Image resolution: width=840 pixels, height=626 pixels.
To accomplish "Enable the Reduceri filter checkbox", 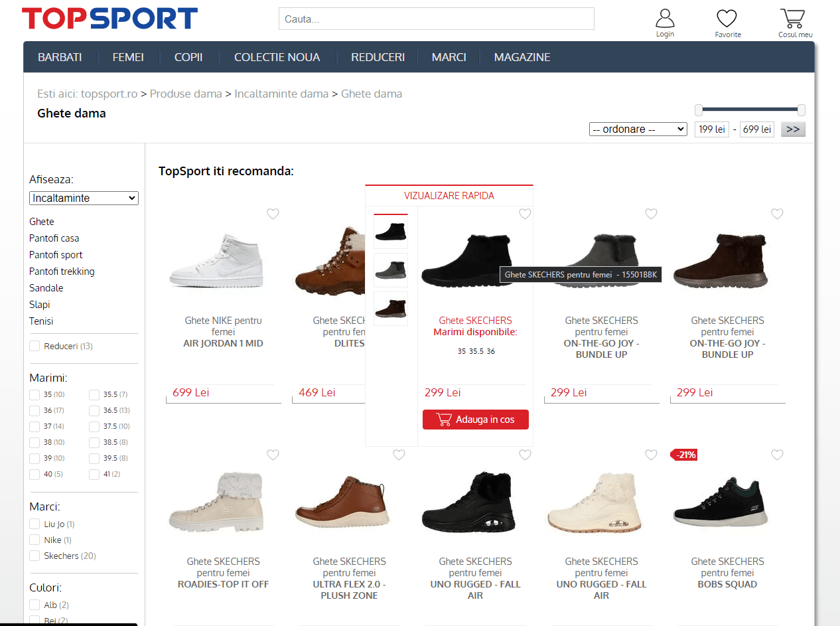I will coord(35,346).
